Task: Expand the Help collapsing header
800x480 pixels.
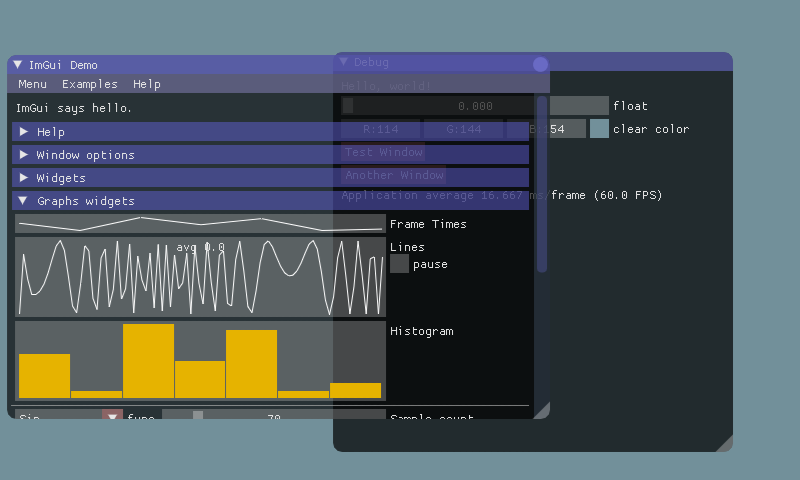Action: coord(270,132)
